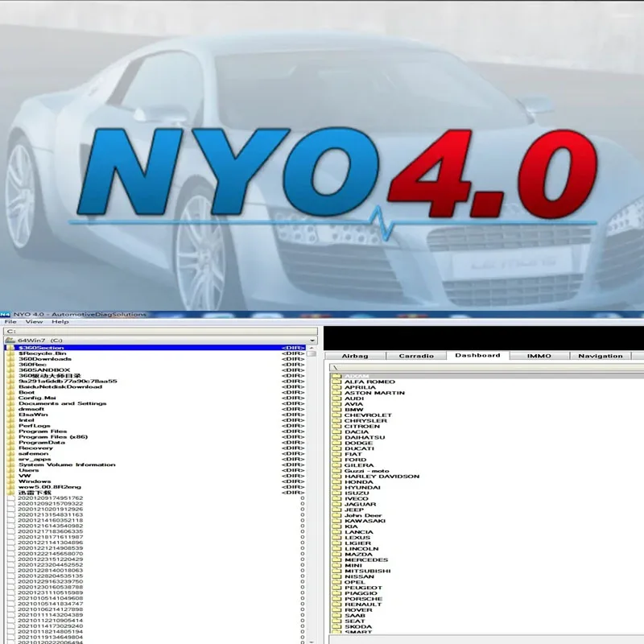Select the 'wow5.00.8R2eng' folder
Image resolution: width=644 pixels, height=644 pixels.
[155, 487]
